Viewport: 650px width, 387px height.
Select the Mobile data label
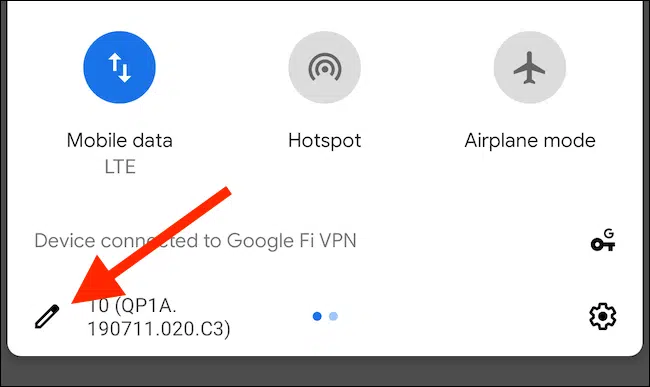pyautogui.click(x=119, y=140)
